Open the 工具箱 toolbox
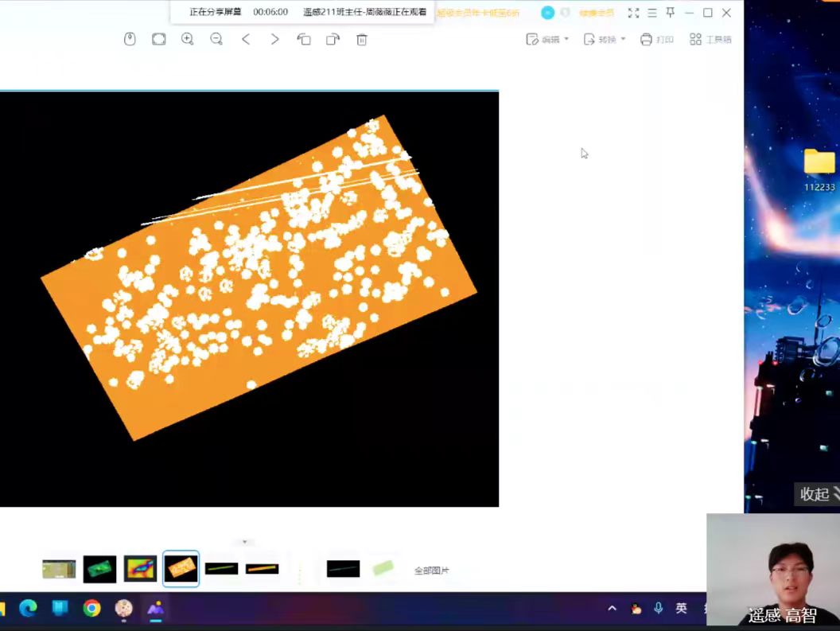The image size is (840, 631). pos(710,39)
